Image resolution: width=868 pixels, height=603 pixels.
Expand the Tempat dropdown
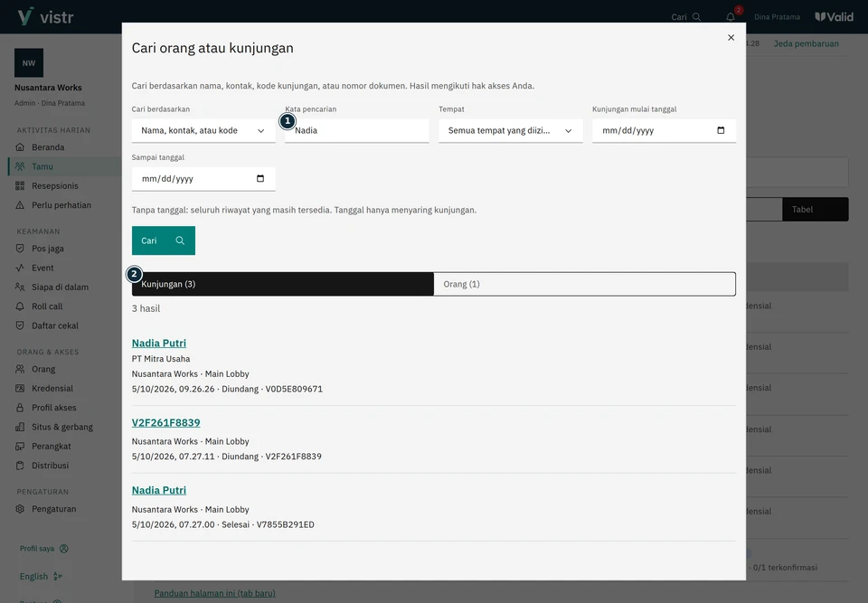pos(510,131)
